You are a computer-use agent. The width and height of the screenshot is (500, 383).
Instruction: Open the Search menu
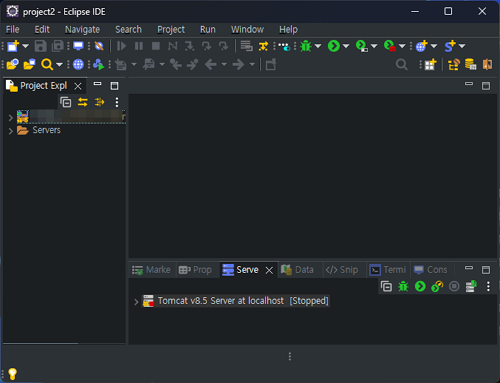(128, 29)
